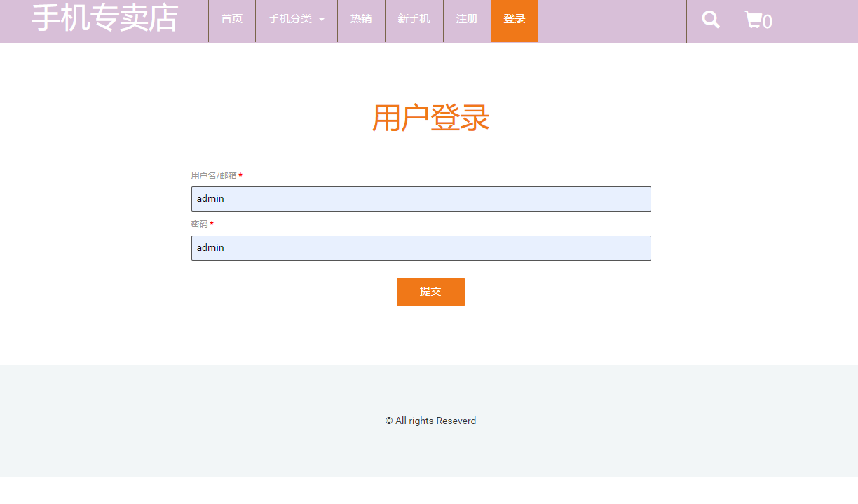Click the required asterisk next to 用户名/邮箱
This screenshot has height=504, width=858.
tap(240, 175)
